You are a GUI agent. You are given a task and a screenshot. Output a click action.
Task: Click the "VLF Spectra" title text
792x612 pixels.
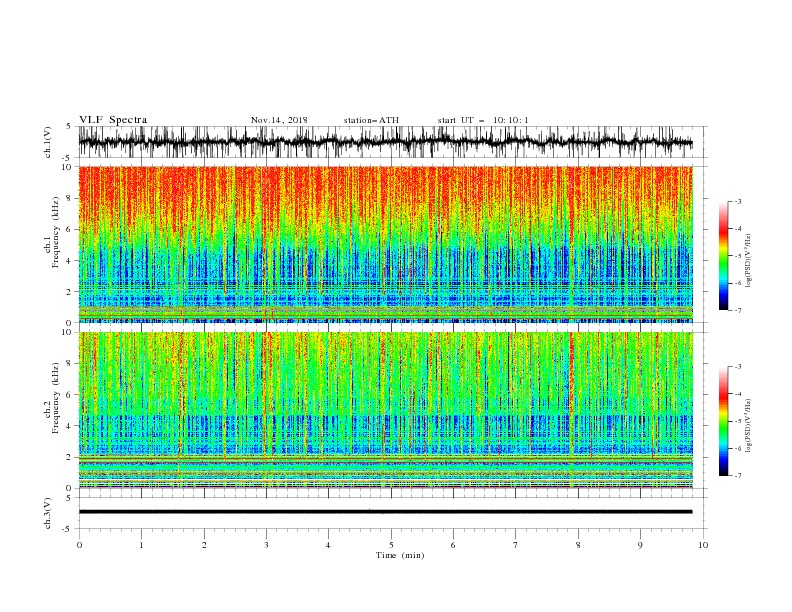113,120
